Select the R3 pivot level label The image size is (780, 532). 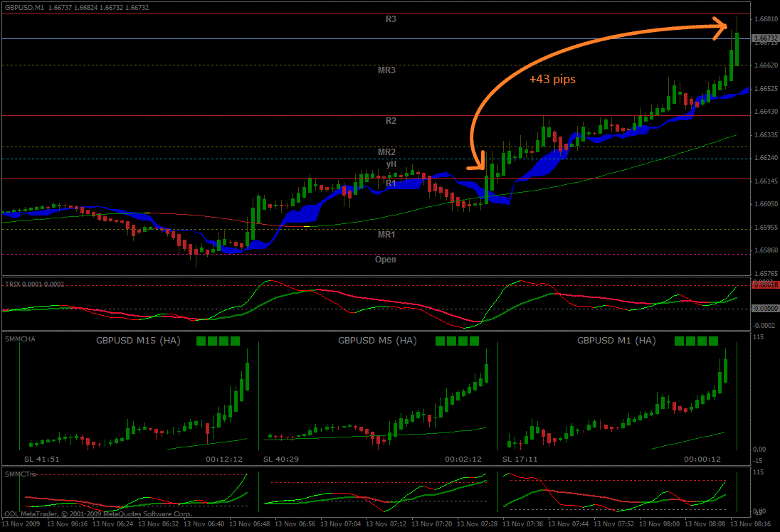pyautogui.click(x=391, y=19)
